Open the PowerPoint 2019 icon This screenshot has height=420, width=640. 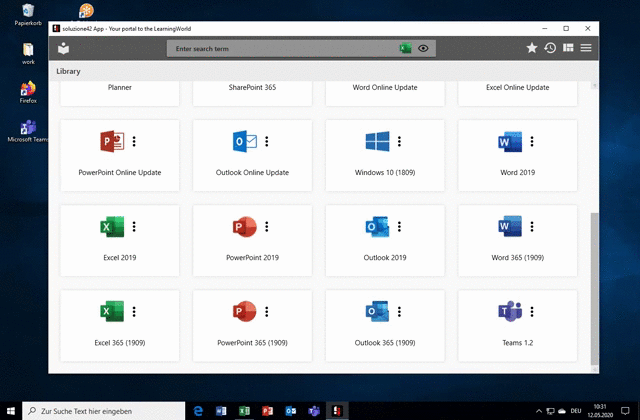click(x=245, y=227)
